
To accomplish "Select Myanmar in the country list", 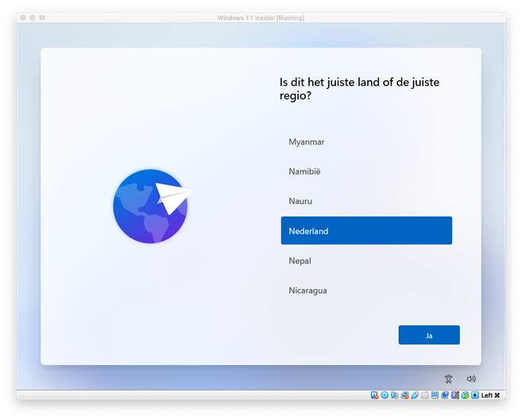I will 366,142.
